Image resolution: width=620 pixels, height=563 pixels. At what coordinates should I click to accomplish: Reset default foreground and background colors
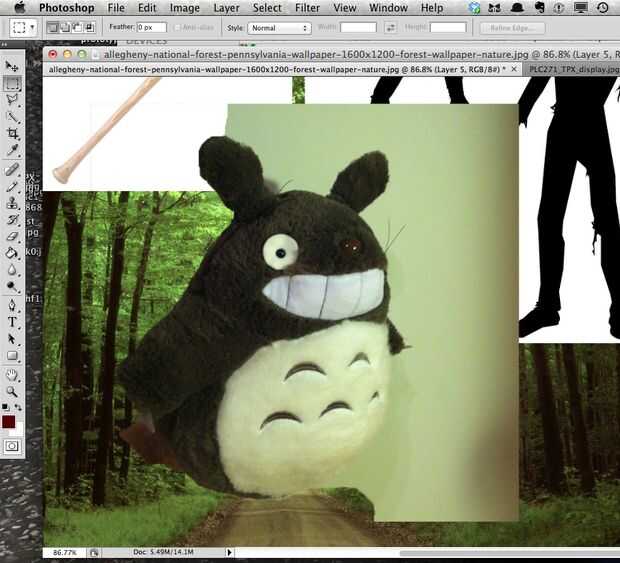tap(5, 406)
